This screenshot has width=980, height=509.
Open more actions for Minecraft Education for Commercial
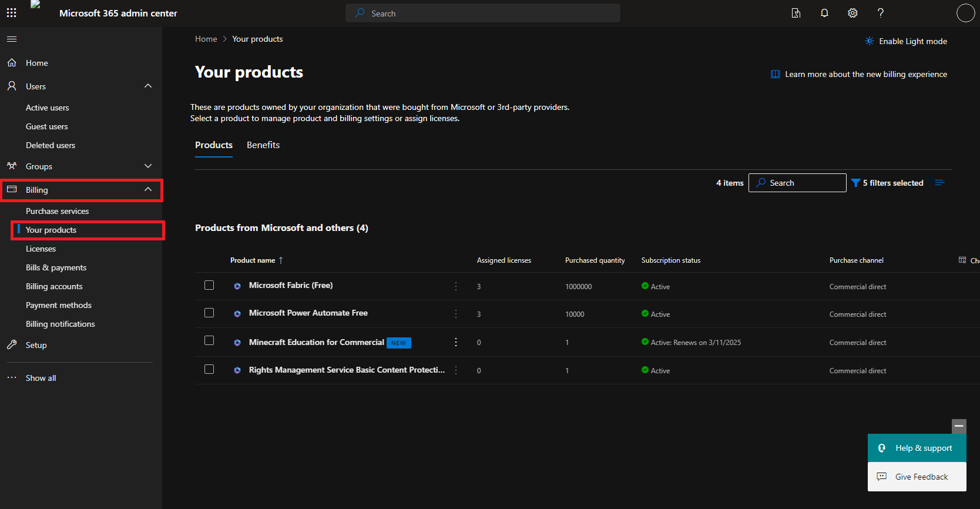[x=456, y=342]
